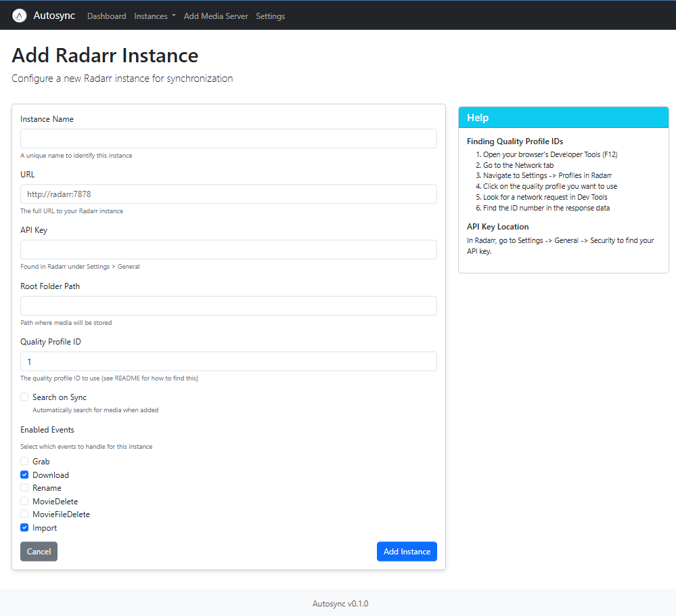The height and width of the screenshot is (616, 676).
Task: Click 'Autosync v0.1.0' footer text
Action: coord(340,604)
